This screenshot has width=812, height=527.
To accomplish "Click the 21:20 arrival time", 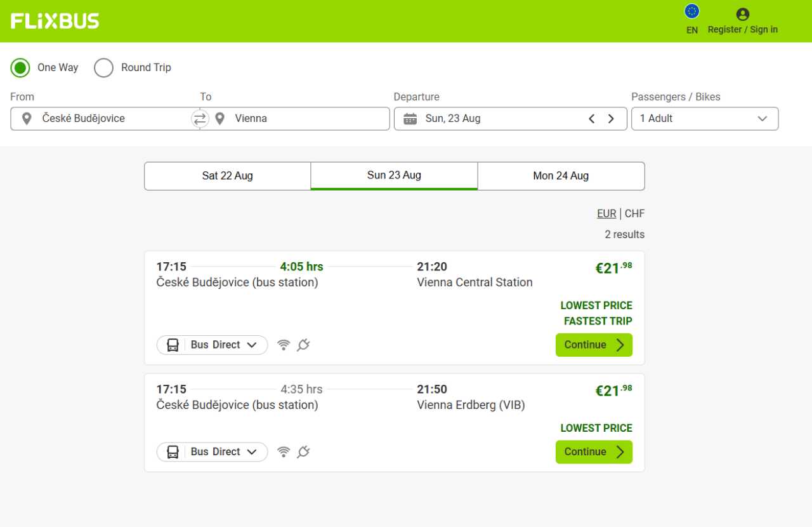I will [432, 267].
